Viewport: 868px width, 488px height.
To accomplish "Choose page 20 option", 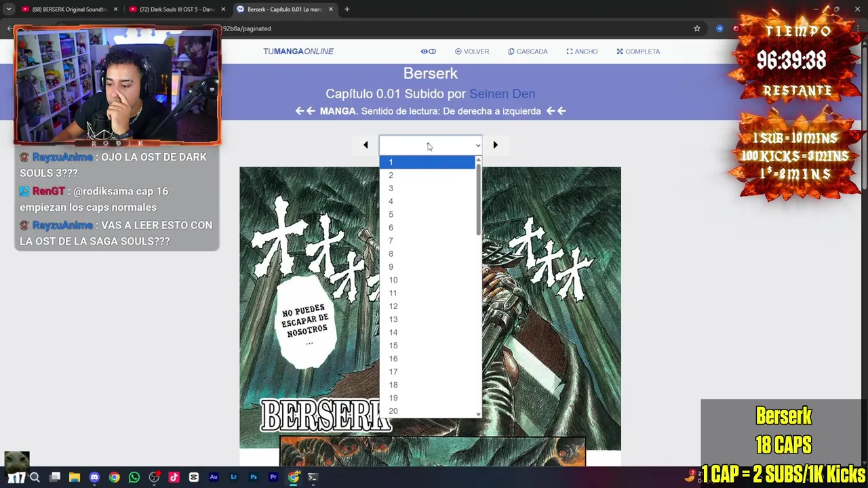I will click(427, 411).
